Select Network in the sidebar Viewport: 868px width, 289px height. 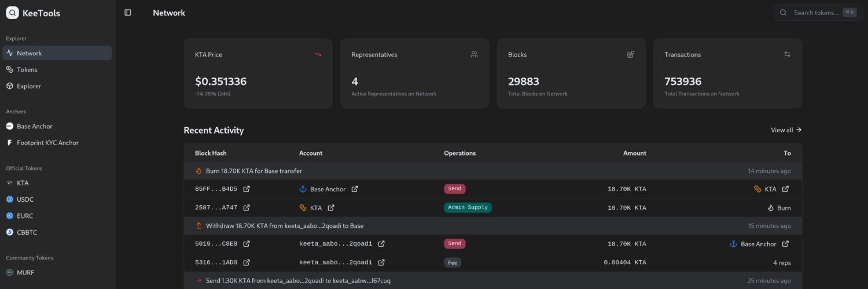(57, 53)
